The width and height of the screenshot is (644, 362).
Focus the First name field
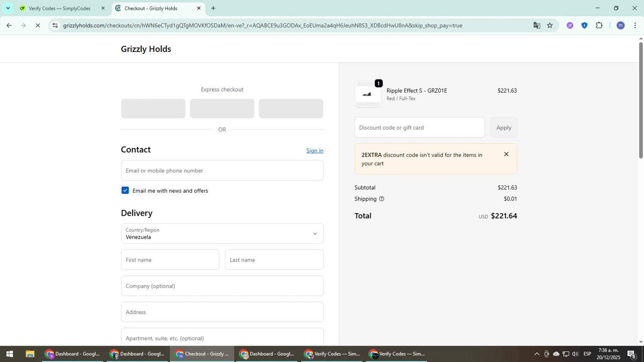170,259
